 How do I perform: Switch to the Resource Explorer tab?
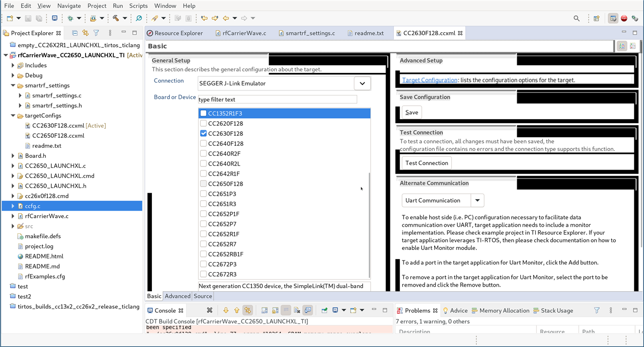click(175, 33)
